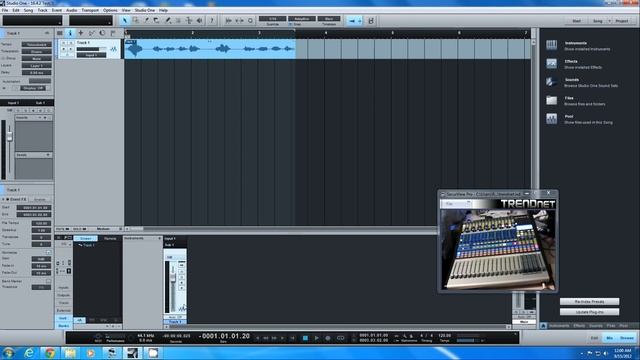Record-arm Track 1
The height and width of the screenshot is (360, 640).
[x=63, y=49]
